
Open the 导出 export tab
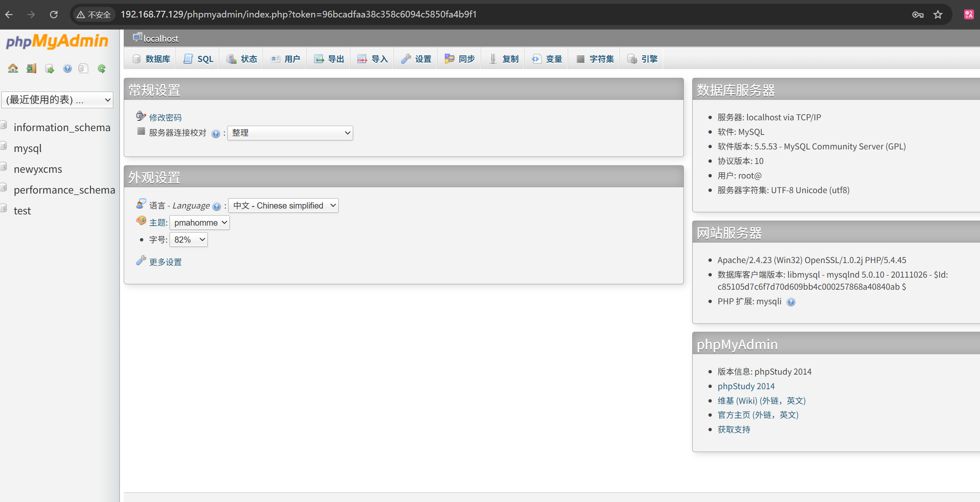click(329, 59)
